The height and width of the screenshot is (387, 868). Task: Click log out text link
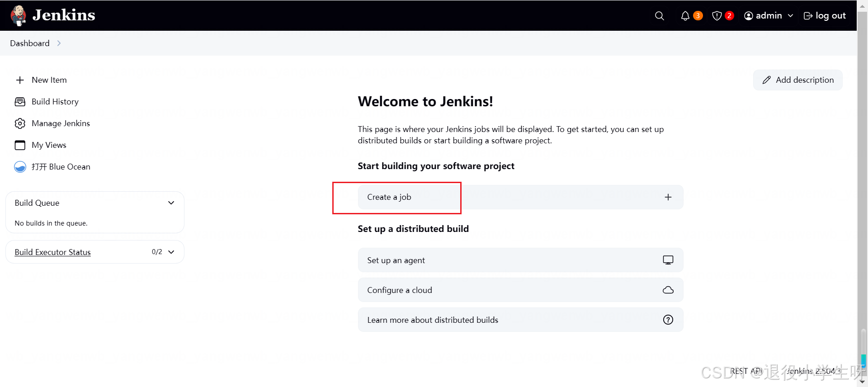pos(830,16)
